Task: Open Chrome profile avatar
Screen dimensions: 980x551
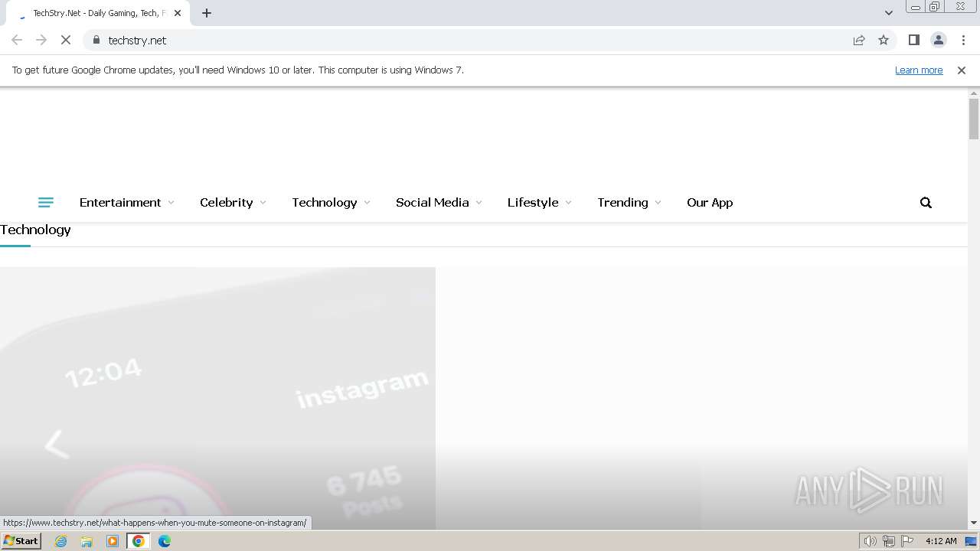Action: pyautogui.click(x=938, y=40)
